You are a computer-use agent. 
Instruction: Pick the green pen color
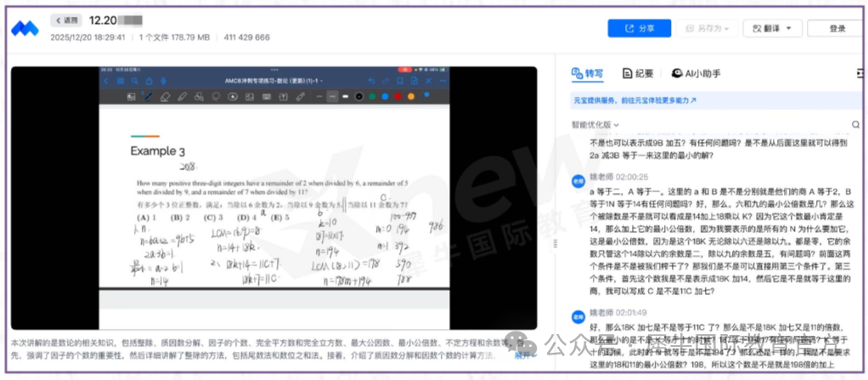[x=372, y=96]
